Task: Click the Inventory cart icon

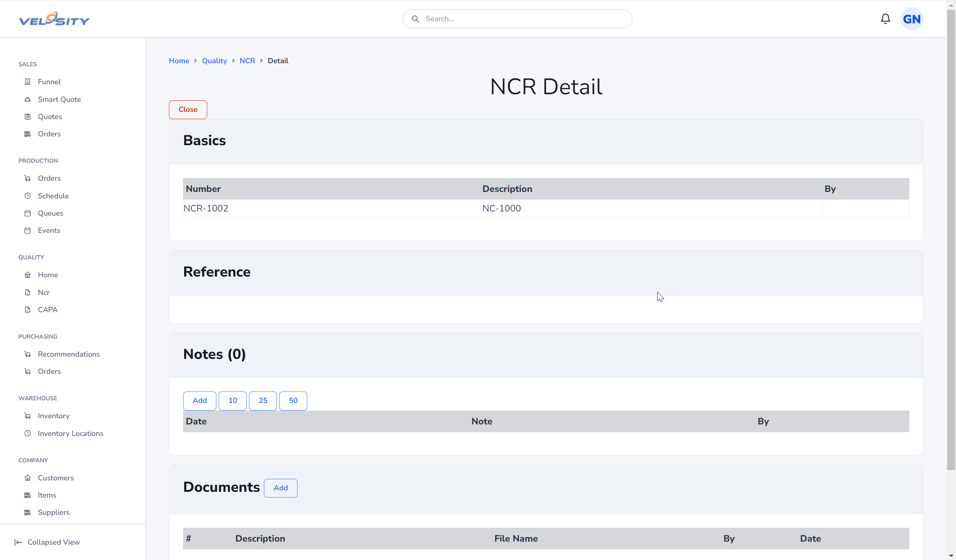Action: coord(28,416)
